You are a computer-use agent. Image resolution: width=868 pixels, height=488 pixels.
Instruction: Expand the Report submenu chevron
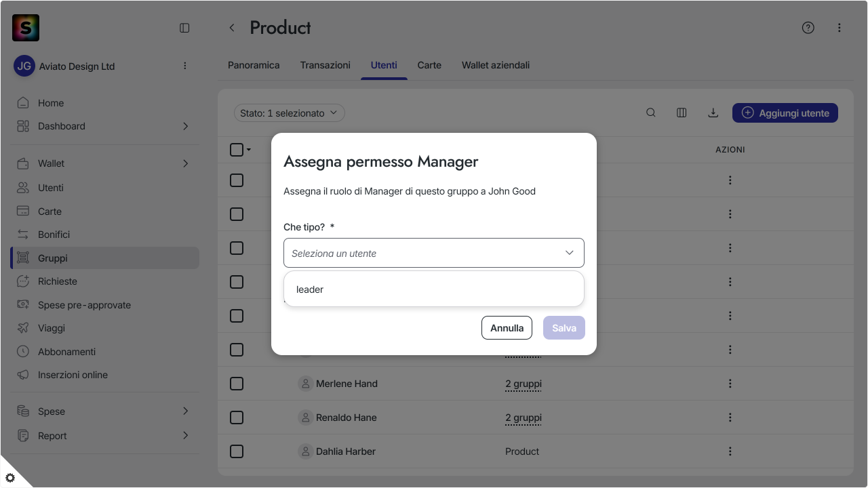click(x=185, y=436)
